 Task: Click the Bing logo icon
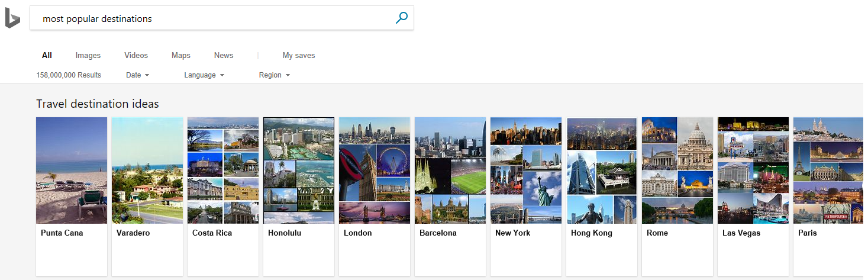click(x=12, y=18)
